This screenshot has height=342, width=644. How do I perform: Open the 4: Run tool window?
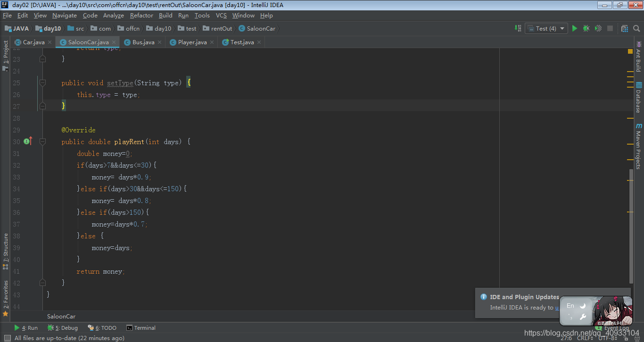click(26, 328)
